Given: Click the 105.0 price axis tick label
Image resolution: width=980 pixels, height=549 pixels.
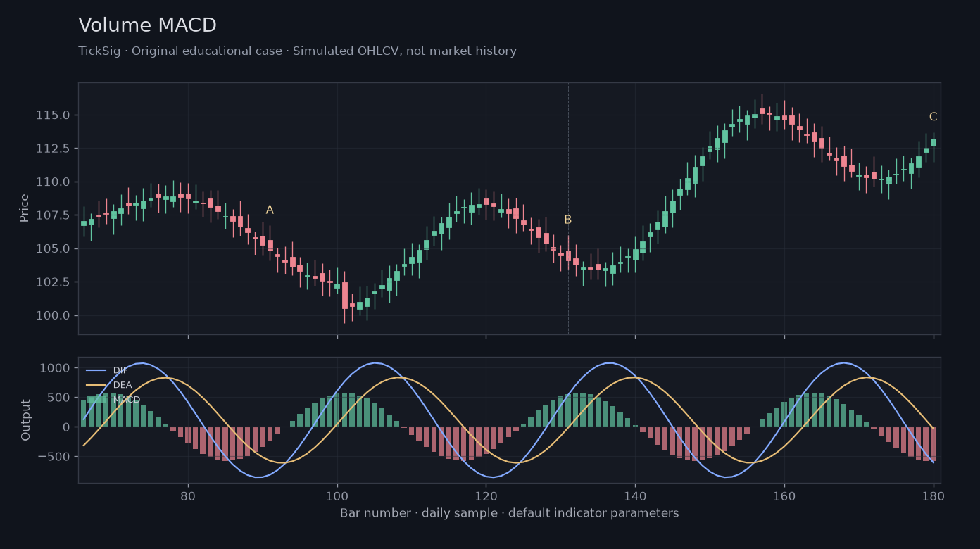Looking at the screenshot, I should [x=53, y=248].
